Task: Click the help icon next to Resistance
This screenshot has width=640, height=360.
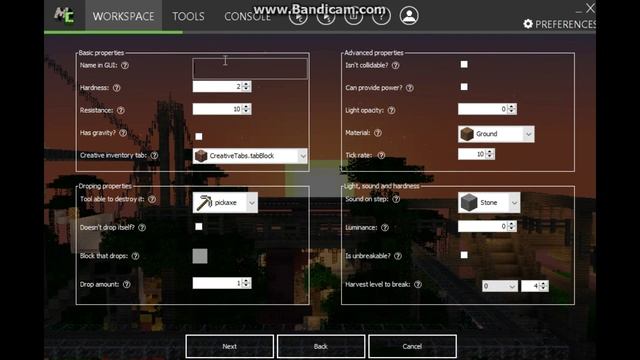Action: point(121,110)
